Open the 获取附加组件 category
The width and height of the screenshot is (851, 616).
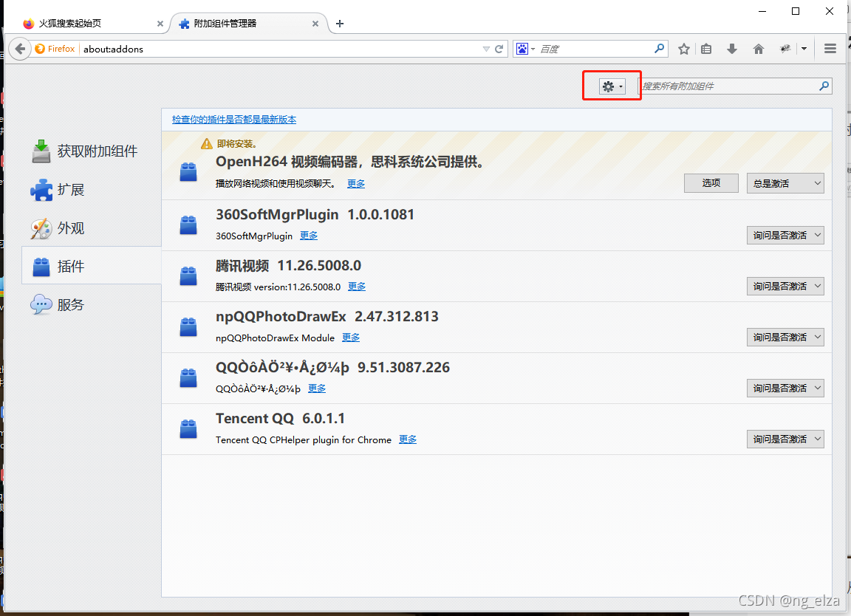tap(91, 151)
